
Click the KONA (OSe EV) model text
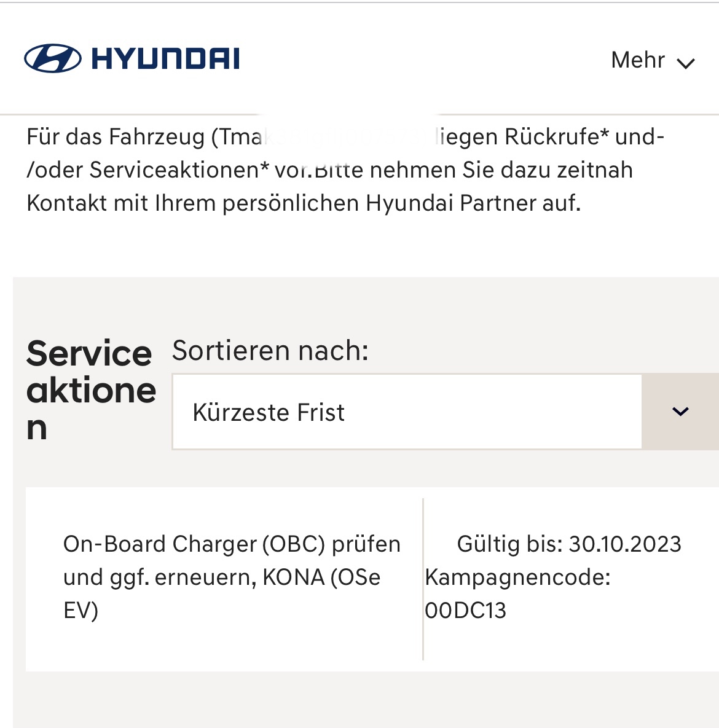click(x=321, y=577)
